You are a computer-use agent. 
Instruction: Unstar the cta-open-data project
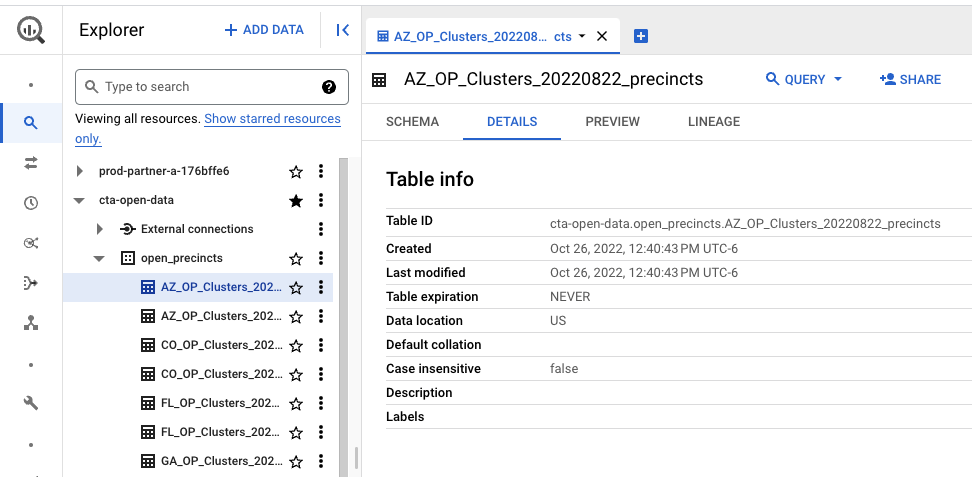click(x=296, y=200)
